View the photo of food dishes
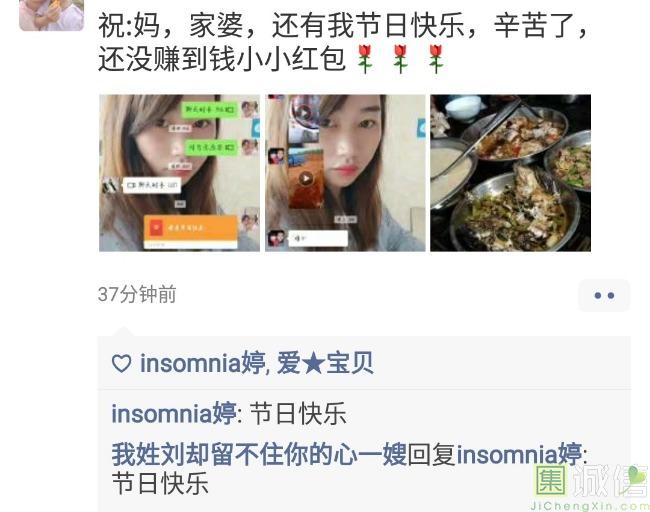This screenshot has width=650, height=512. [510, 173]
